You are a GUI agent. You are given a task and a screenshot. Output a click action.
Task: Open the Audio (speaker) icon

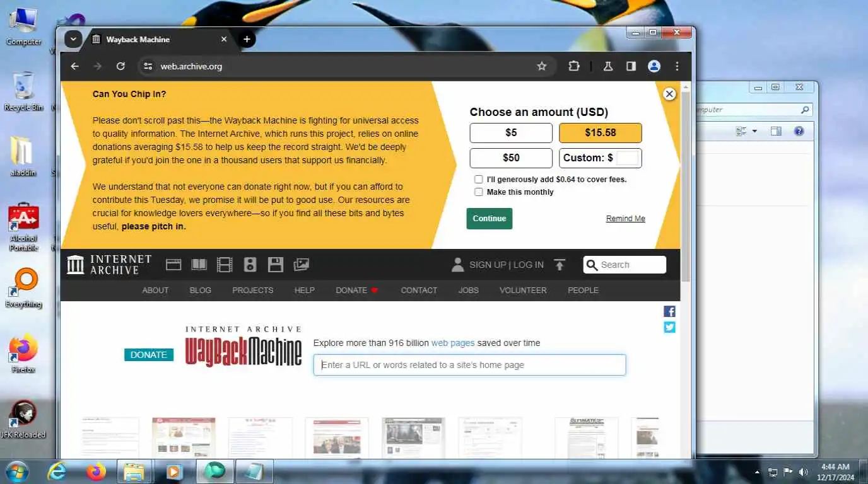point(250,265)
